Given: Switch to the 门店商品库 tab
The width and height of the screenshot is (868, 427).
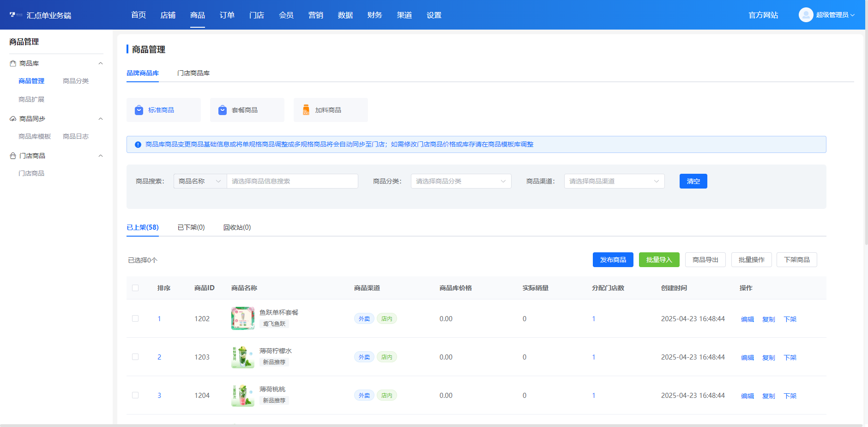Looking at the screenshot, I should pos(193,73).
